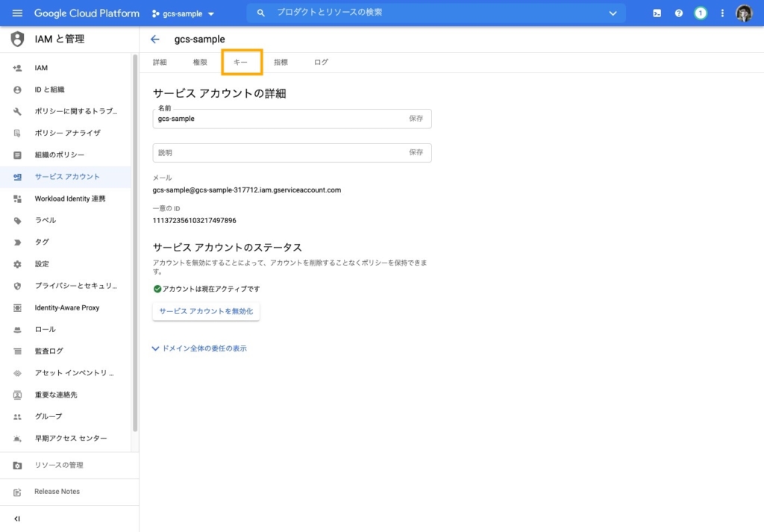764x532 pixels.
Task: Open アセット インベントリ in the sidebar
Action: tap(66, 373)
